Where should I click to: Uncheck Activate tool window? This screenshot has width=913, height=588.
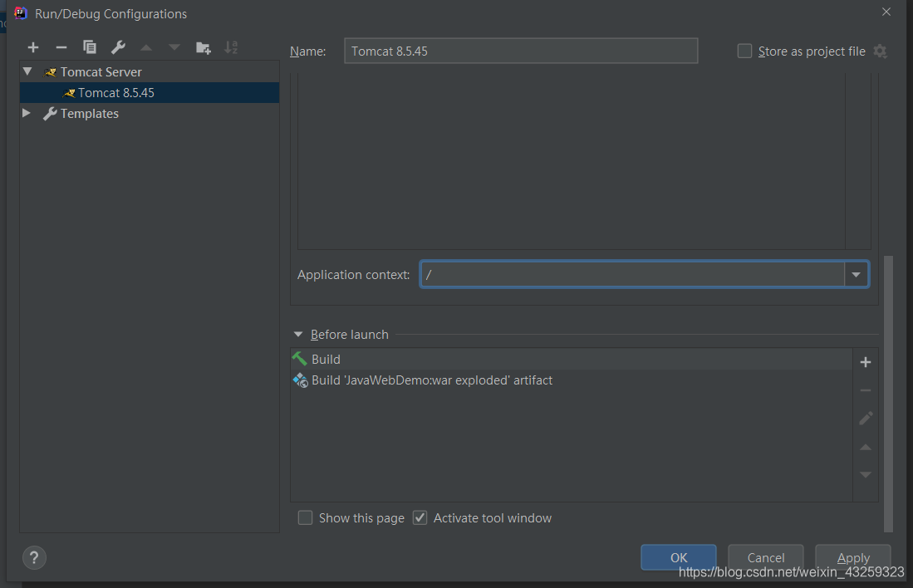click(420, 517)
